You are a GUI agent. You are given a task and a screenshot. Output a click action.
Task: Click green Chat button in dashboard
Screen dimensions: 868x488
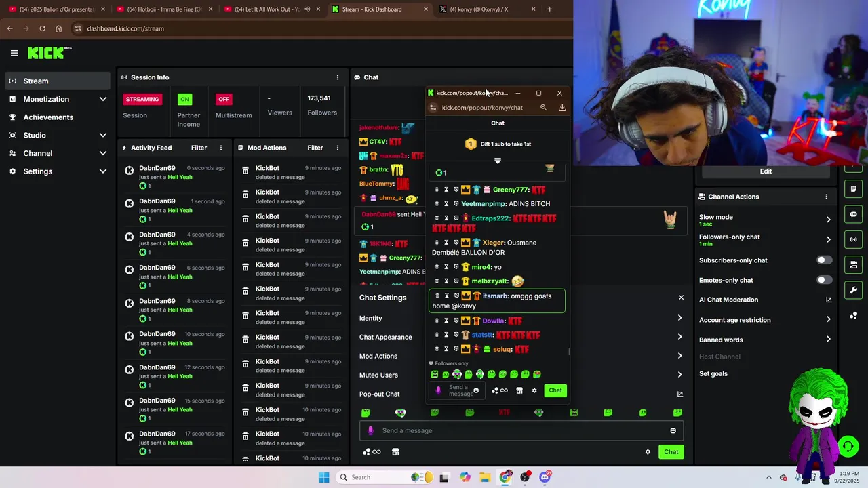tap(671, 452)
